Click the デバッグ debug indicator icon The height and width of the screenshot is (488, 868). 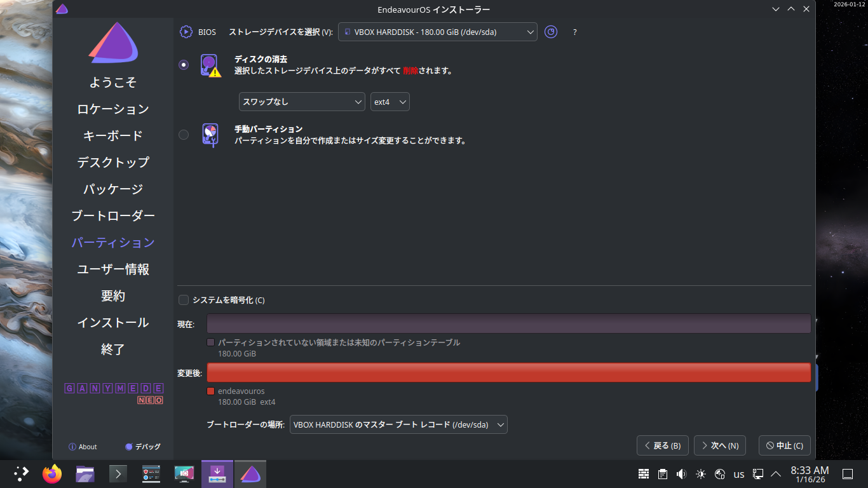[129, 447]
